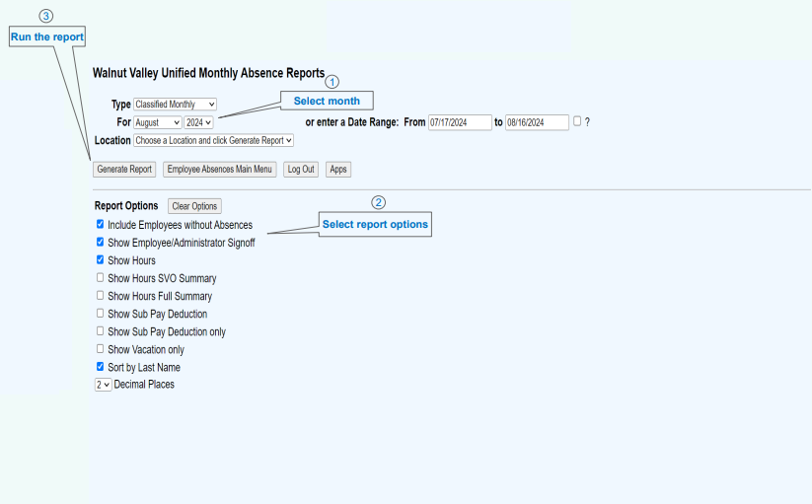This screenshot has width=812, height=504.
Task: Uncheck Sort by Last Name
Action: tap(100, 367)
